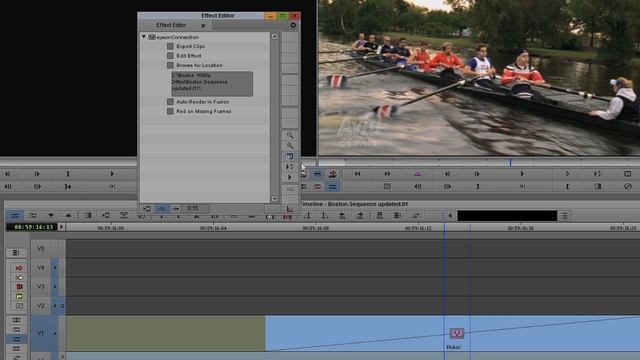Image resolution: width=640 pixels, height=360 pixels.
Task: Toggle highlighted segment mode button under record monitor
Action: click(x=333, y=187)
